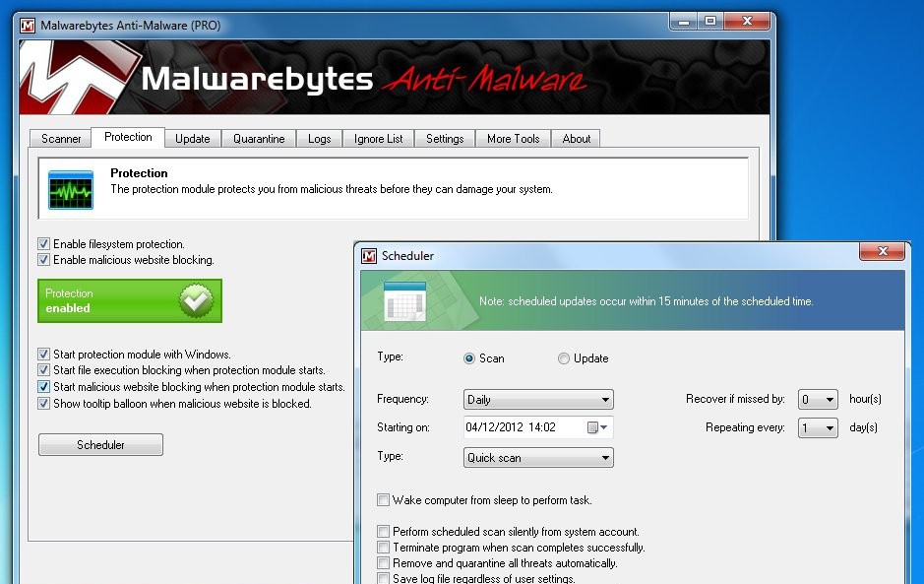Screen dimensions: 924x584
Task: Click the Malwarebytes icon in the main title bar
Action: [27, 21]
